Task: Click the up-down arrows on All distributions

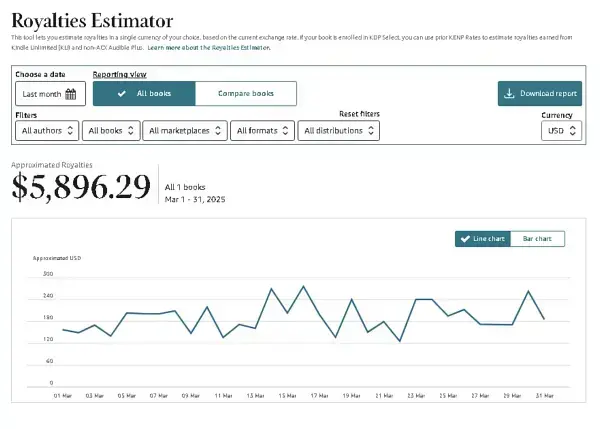Action: [371, 130]
